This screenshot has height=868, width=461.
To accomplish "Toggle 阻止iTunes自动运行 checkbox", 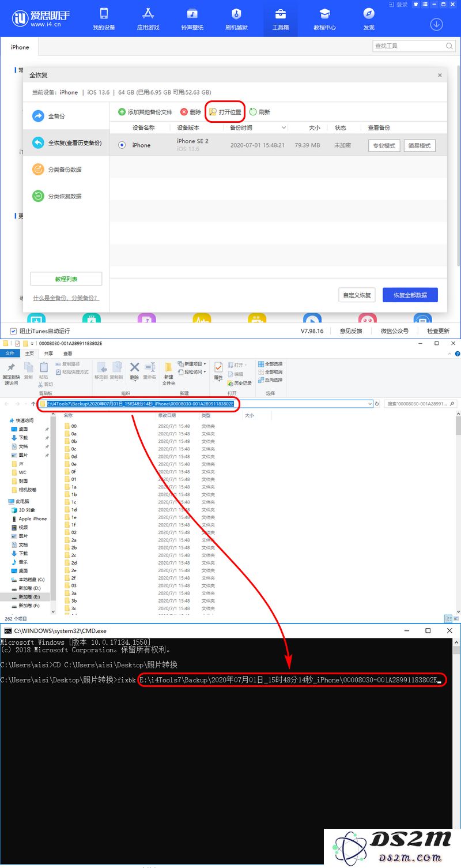I will coord(13,331).
